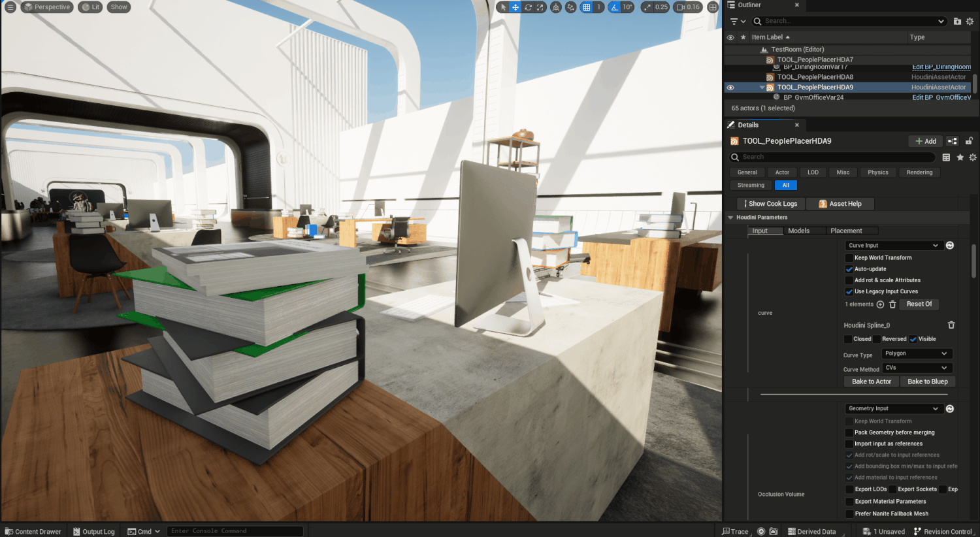This screenshot has width=980, height=537.
Task: Select the Move tool in viewport toolbar
Action: pyautogui.click(x=515, y=7)
